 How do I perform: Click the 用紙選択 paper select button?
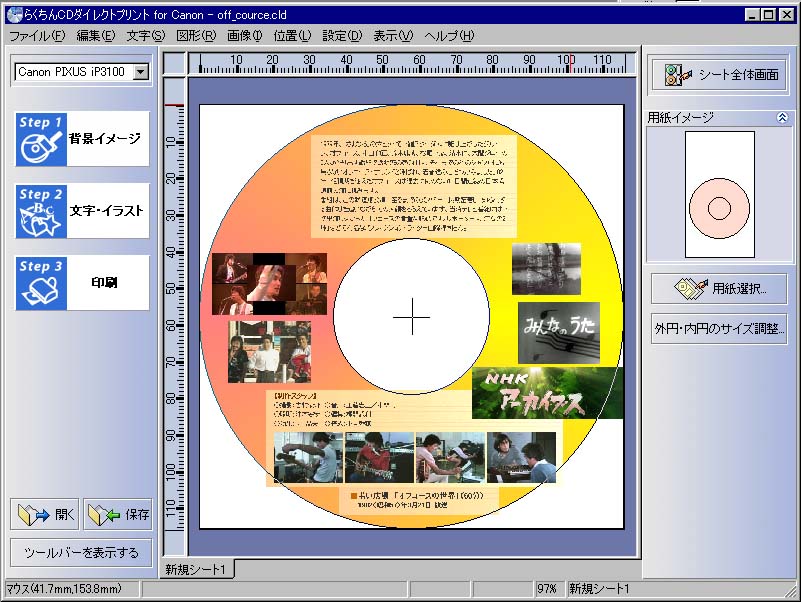point(719,289)
